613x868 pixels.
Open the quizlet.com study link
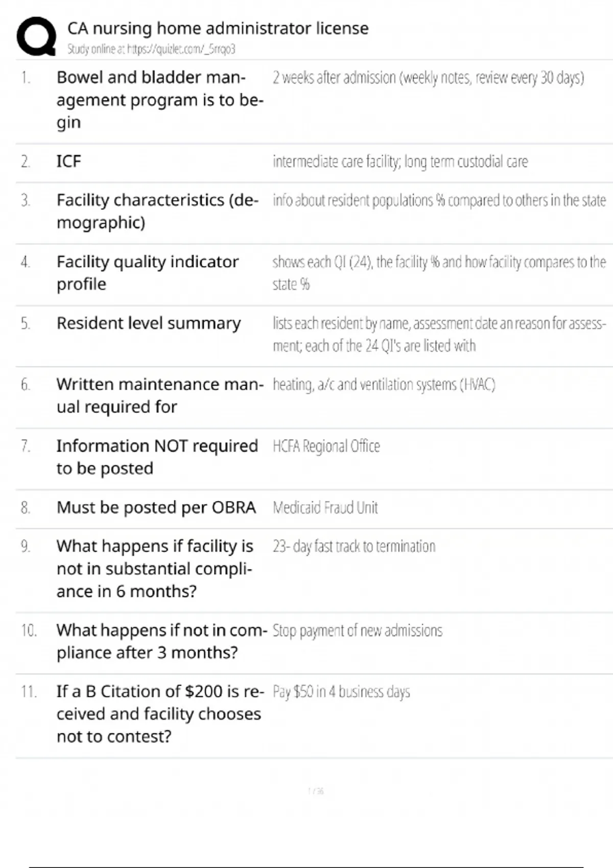151,49
